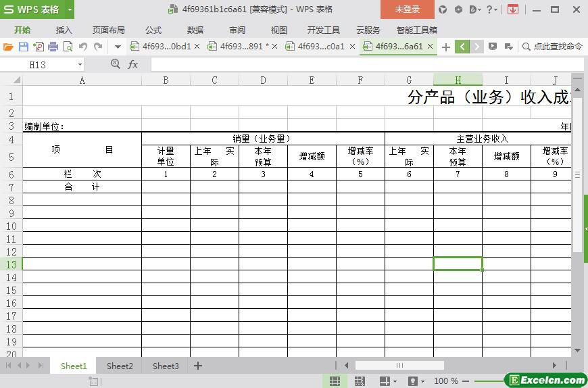Click the H13 name box field

[39, 65]
